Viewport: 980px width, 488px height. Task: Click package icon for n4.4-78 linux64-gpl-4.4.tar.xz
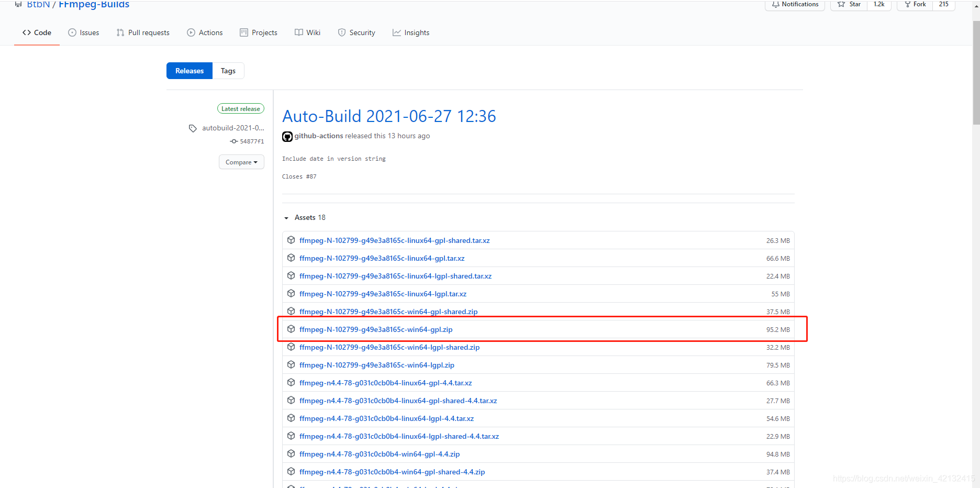pyautogui.click(x=291, y=382)
